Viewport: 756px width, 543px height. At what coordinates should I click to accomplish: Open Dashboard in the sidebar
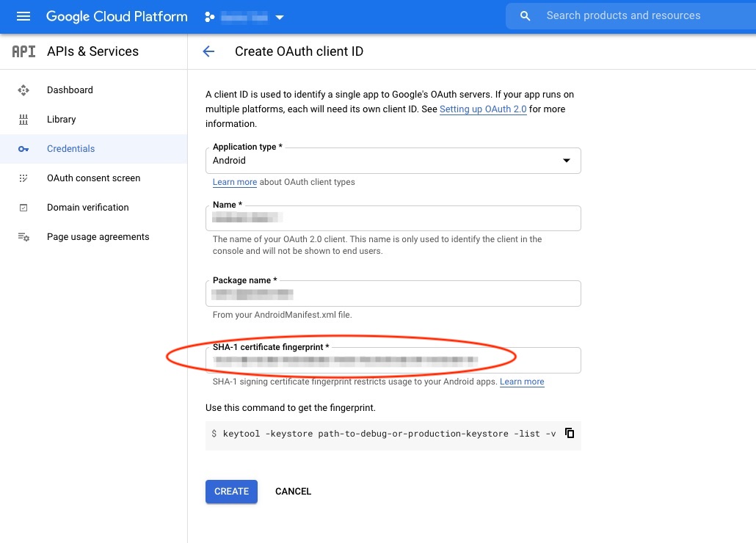pyautogui.click(x=70, y=90)
